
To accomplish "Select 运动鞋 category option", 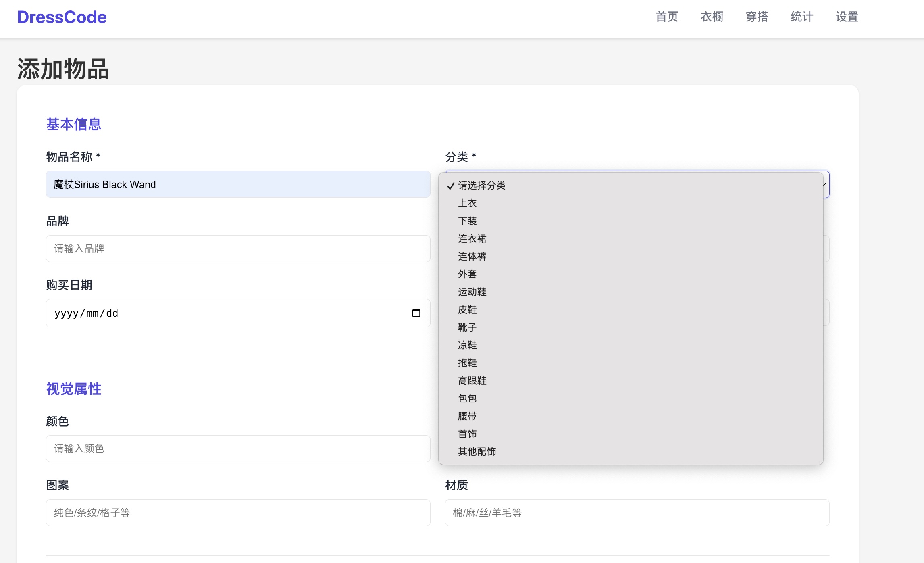I will [x=472, y=292].
